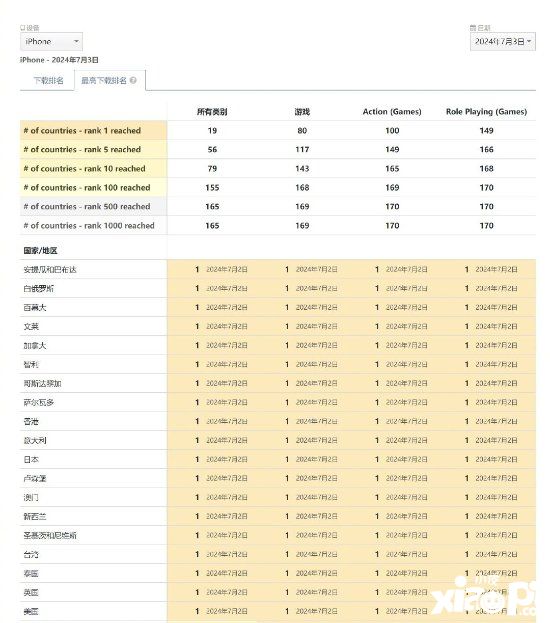The width and height of the screenshot is (550, 623).
Task: Click the 游戏 column header
Action: click(302, 112)
